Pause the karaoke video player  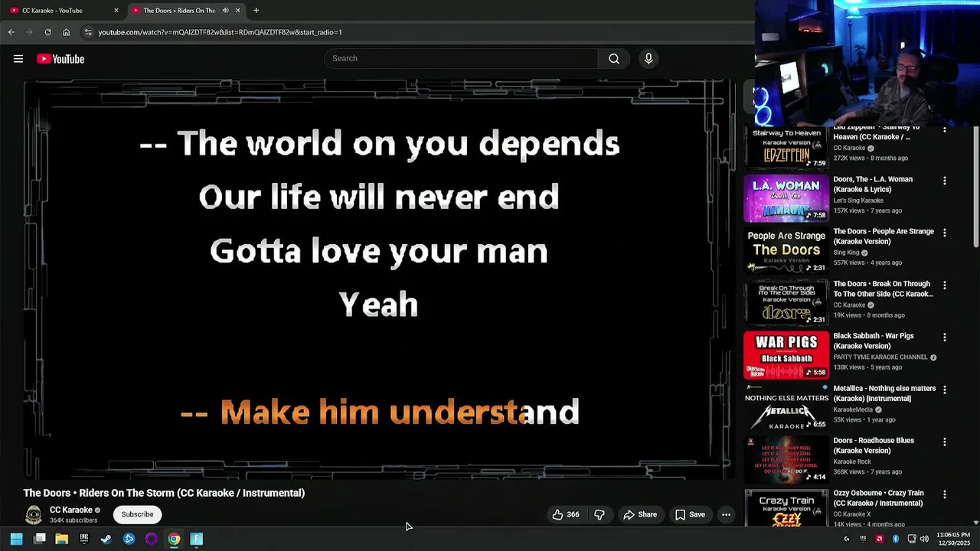pos(379,279)
